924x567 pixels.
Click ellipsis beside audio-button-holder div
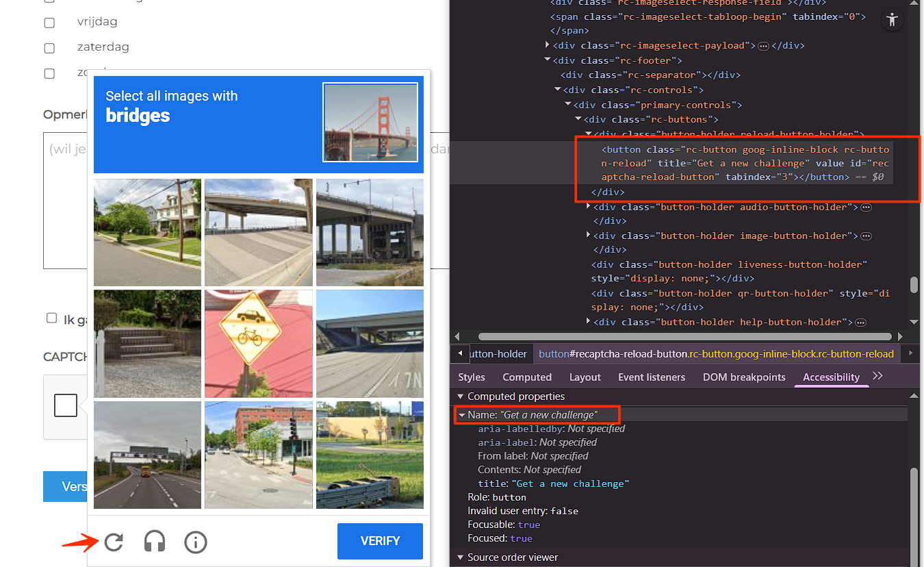(866, 207)
